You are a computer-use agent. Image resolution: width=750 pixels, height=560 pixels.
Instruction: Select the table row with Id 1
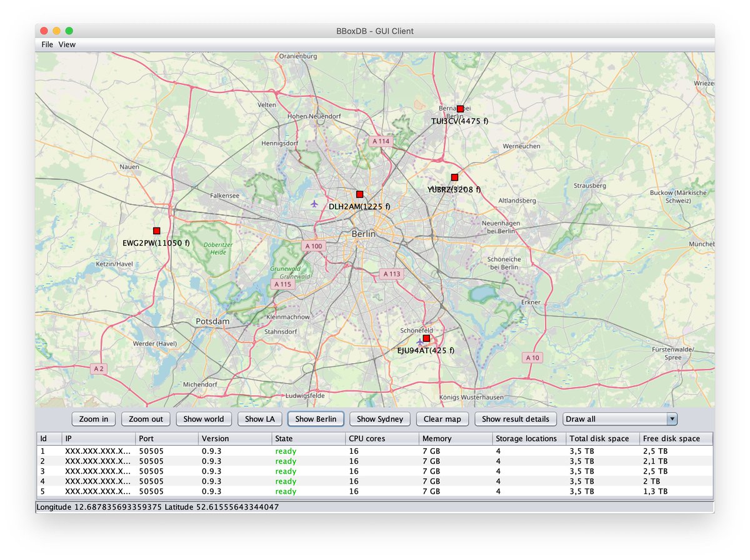[x=375, y=451]
